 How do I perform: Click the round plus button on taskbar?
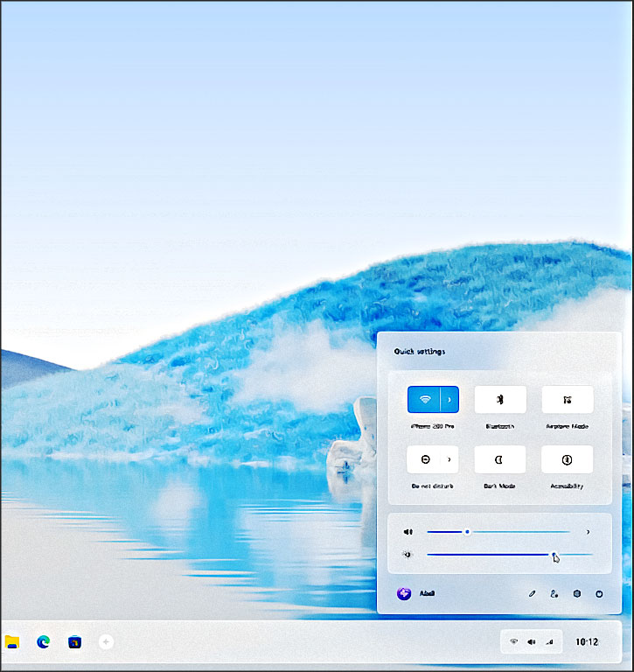click(x=106, y=641)
